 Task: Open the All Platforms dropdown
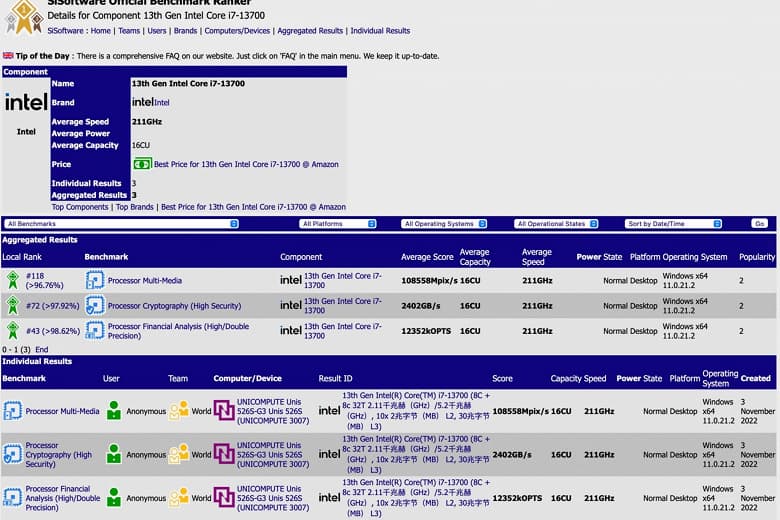[338, 224]
